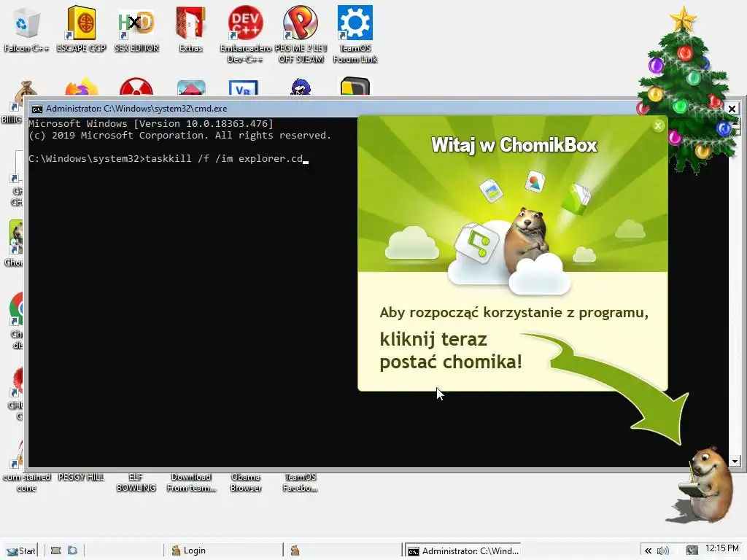The image size is (747, 560).
Task: Switch to Administrator cmd taskbar button
Action: 462,551
